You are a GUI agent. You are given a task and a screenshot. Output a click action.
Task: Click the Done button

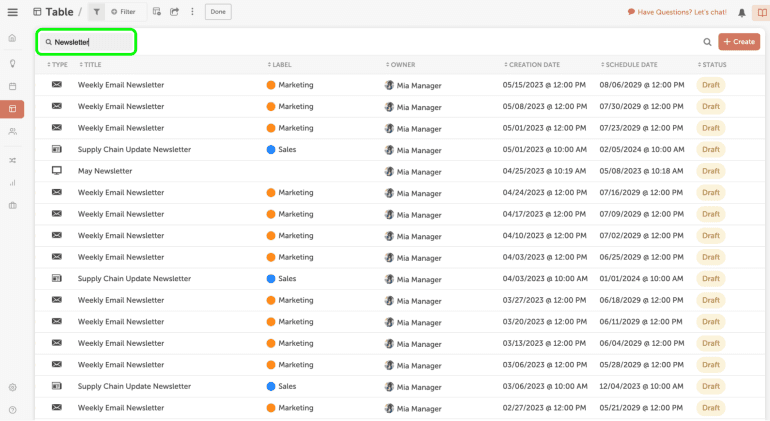pos(218,12)
